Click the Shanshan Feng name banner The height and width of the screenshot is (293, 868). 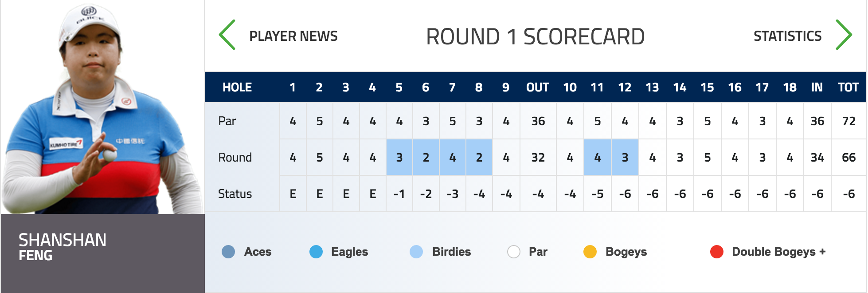[x=102, y=253]
